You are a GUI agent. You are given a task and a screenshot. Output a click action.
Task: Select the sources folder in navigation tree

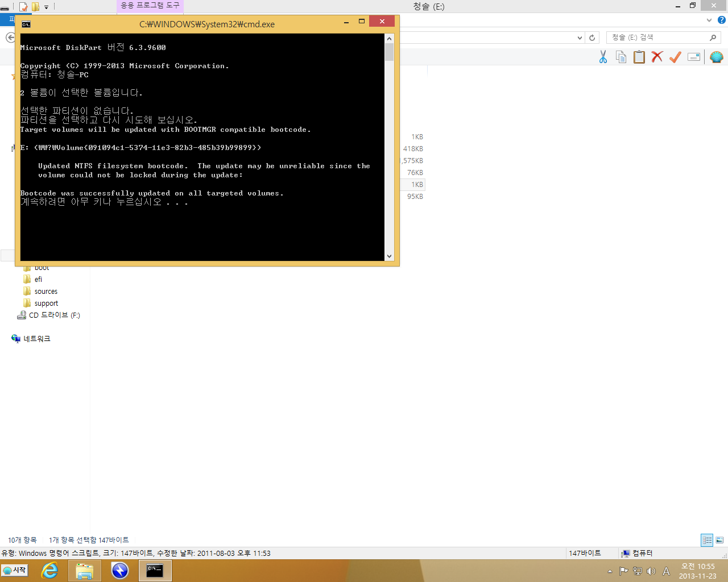[46, 291]
